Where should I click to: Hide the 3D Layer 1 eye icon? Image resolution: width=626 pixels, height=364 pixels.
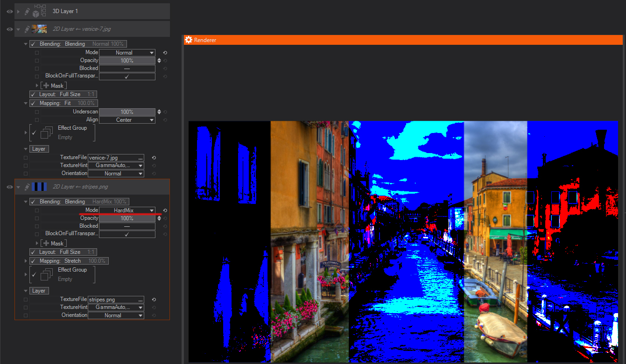point(9,11)
